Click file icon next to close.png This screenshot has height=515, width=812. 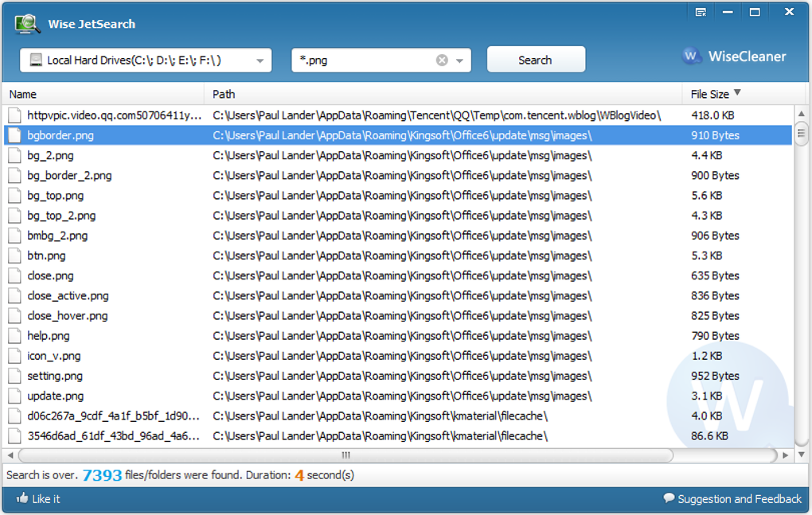[x=15, y=276]
